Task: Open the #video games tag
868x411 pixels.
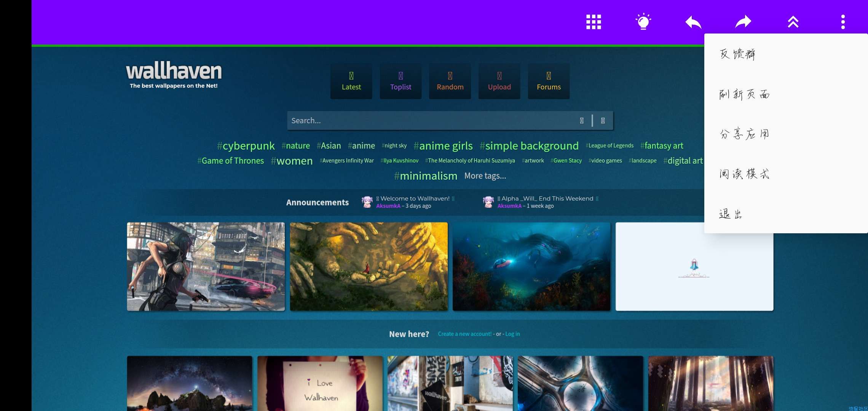Action: [605, 161]
